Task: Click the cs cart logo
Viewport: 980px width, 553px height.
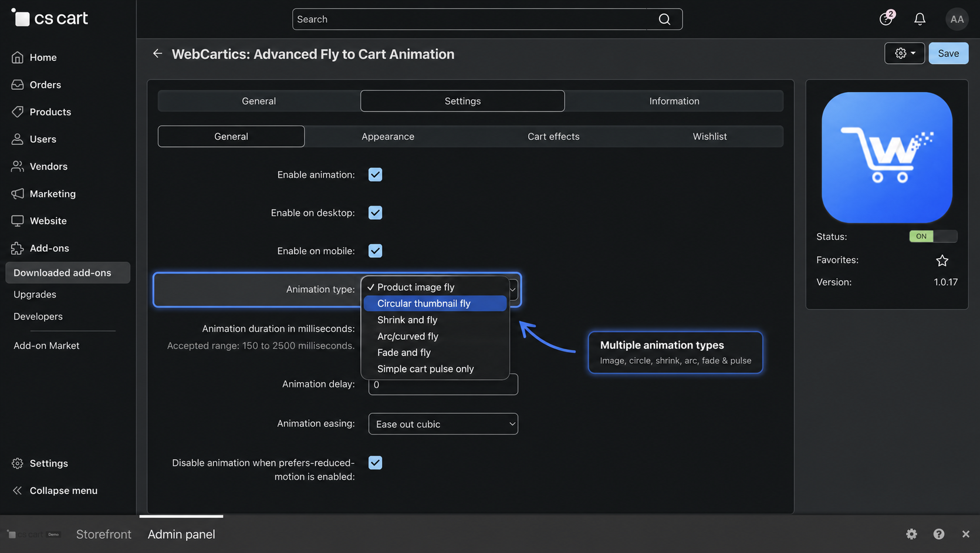Action: coord(50,18)
